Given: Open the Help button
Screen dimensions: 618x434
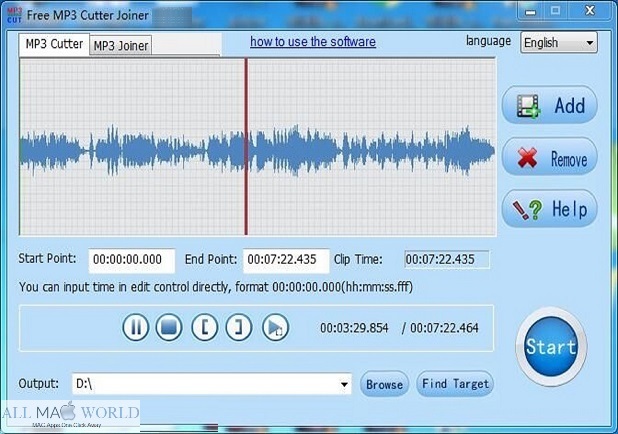Looking at the screenshot, I should click(x=549, y=209).
